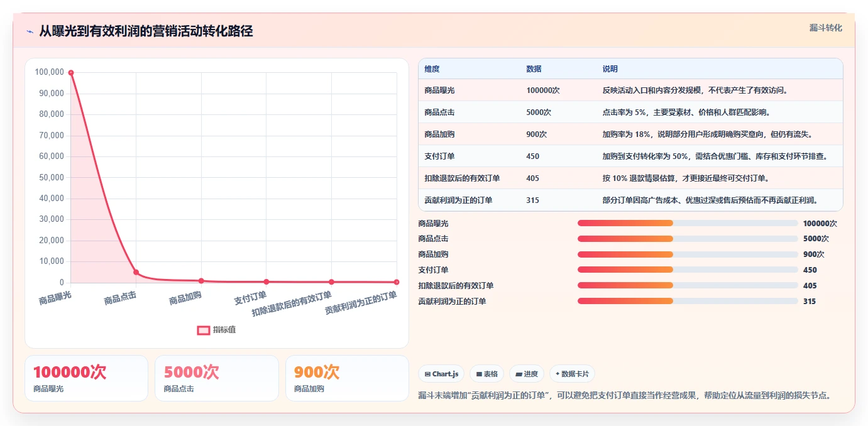The height and width of the screenshot is (426, 868).
Task: Click the 漏斗转化 tag in header
Action: pyautogui.click(x=825, y=28)
